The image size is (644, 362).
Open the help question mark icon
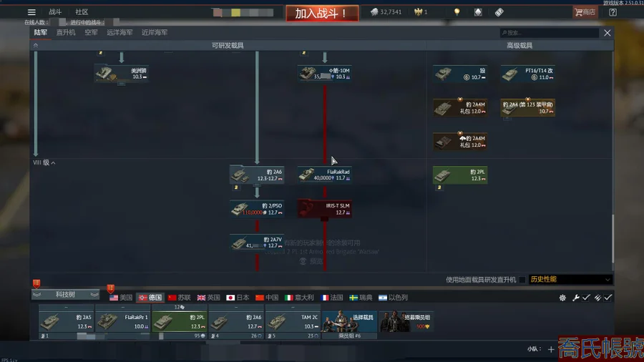[613, 12]
